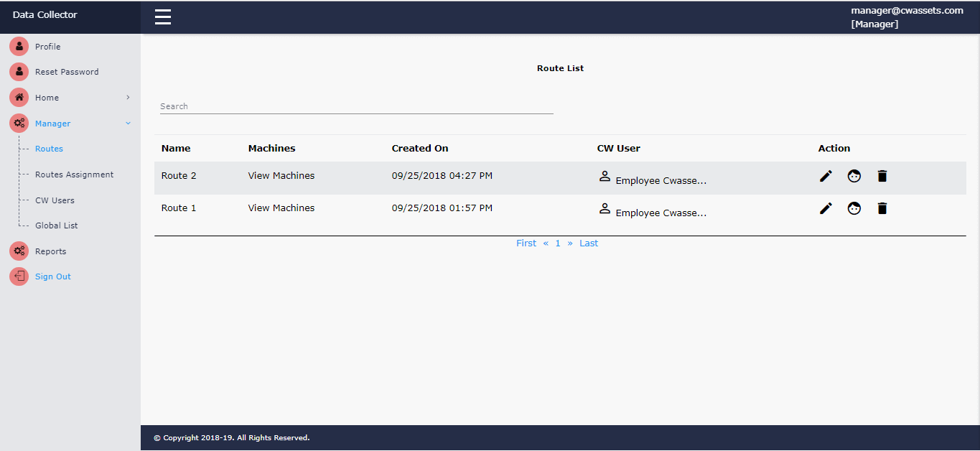
Task: Click the Data Collector app title
Action: pyautogui.click(x=45, y=14)
